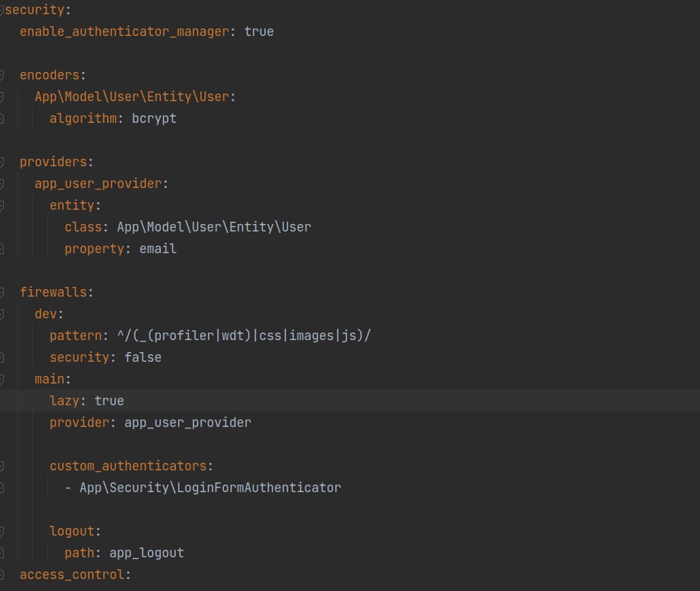Click the logout key
The width and height of the screenshot is (700, 591).
tap(72, 531)
